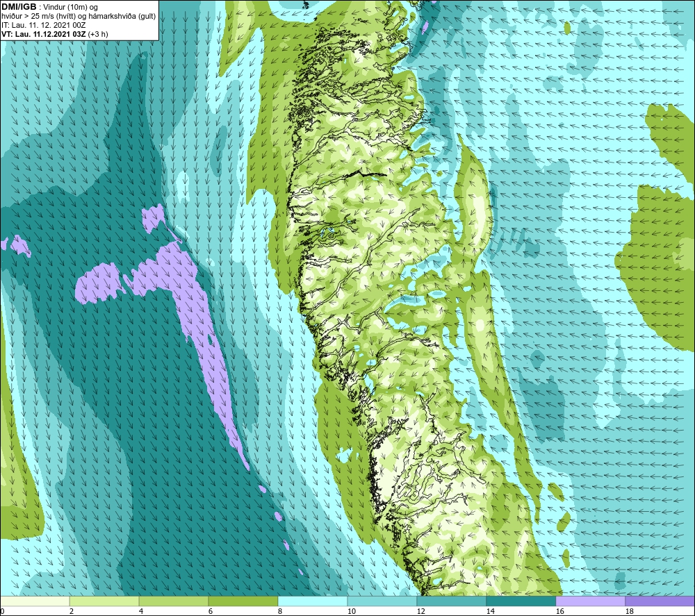Viewport: 695px width, 616px height.
Task: Click the 12–14 m/s teal swatch
Action: coord(451,601)
